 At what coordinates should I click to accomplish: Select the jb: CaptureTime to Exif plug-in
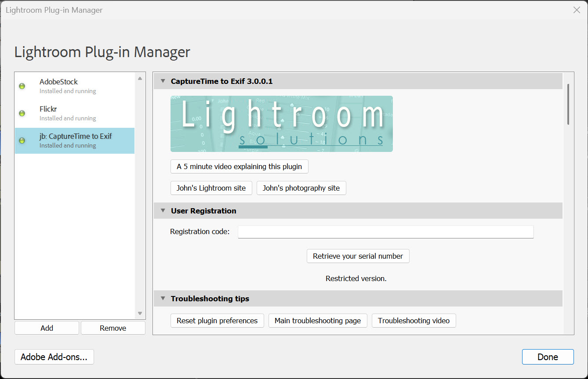(x=75, y=141)
